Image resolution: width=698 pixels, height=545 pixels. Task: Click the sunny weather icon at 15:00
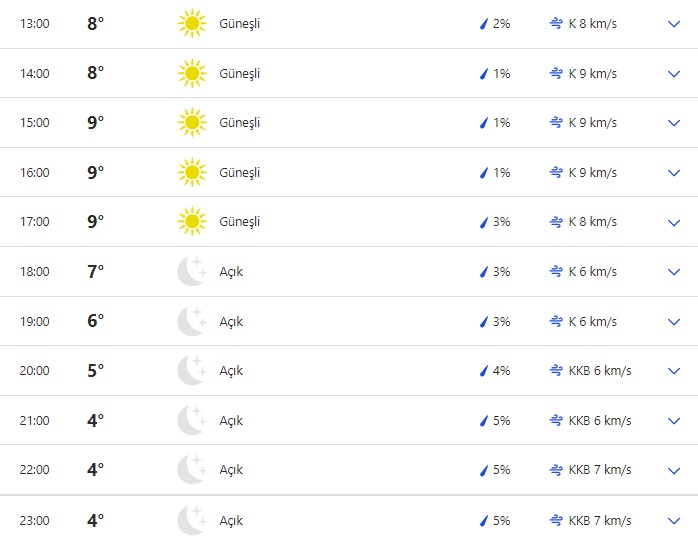(191, 122)
